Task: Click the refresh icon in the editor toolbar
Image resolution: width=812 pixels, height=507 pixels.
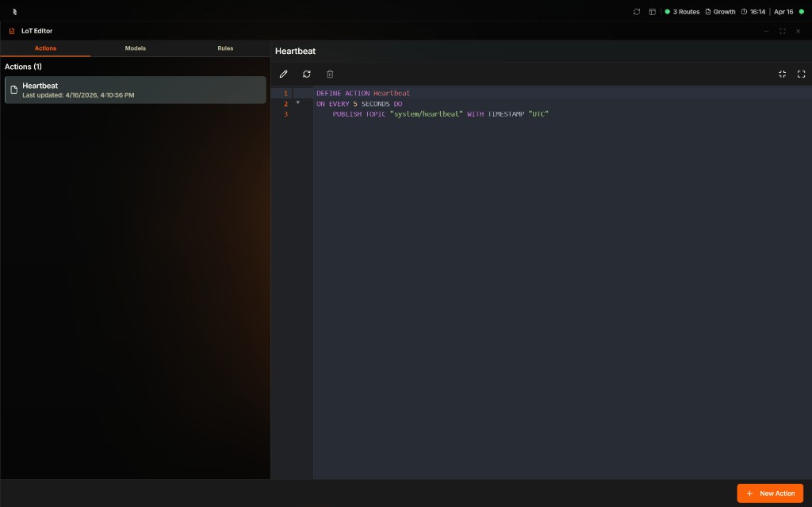Action: 307,74
